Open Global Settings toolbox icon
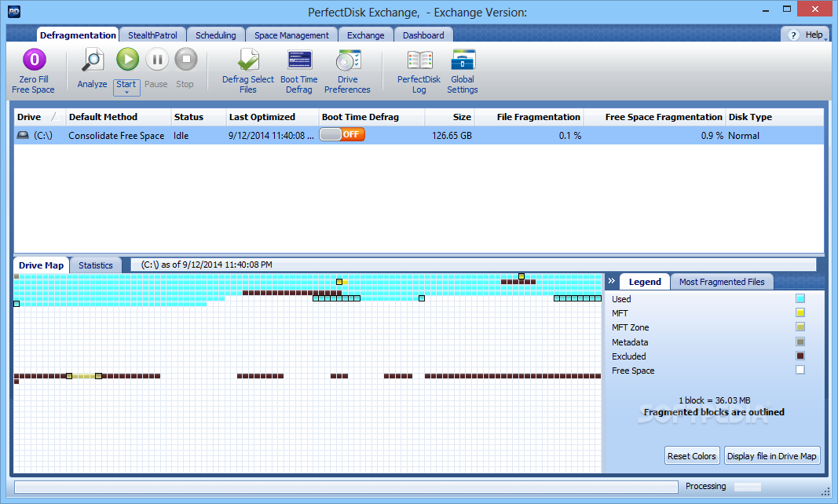Viewport: 838px width, 504px height. 463,60
